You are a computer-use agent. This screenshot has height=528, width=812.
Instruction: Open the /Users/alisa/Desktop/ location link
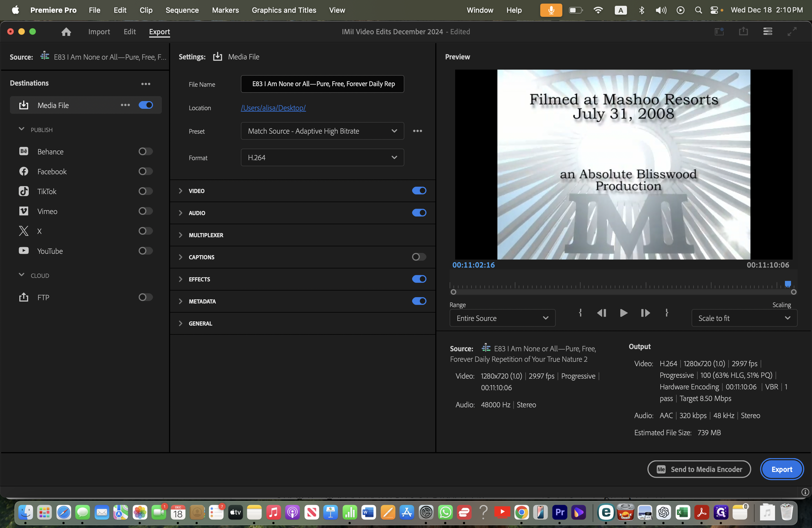click(273, 108)
